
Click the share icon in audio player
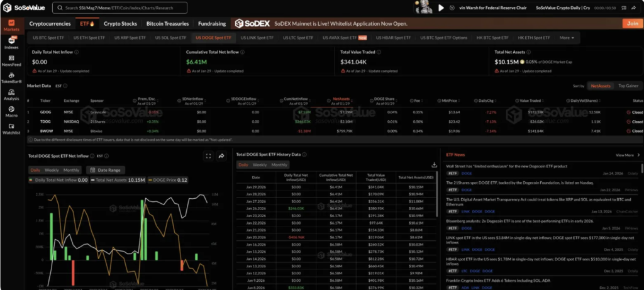coord(635,8)
